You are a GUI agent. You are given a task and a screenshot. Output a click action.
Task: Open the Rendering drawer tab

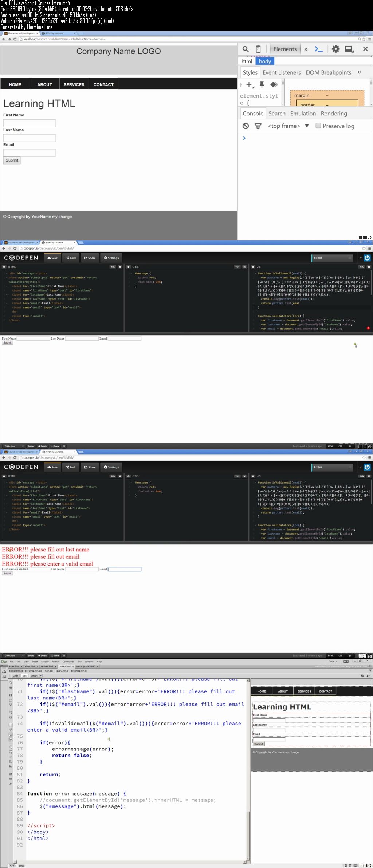(x=334, y=114)
